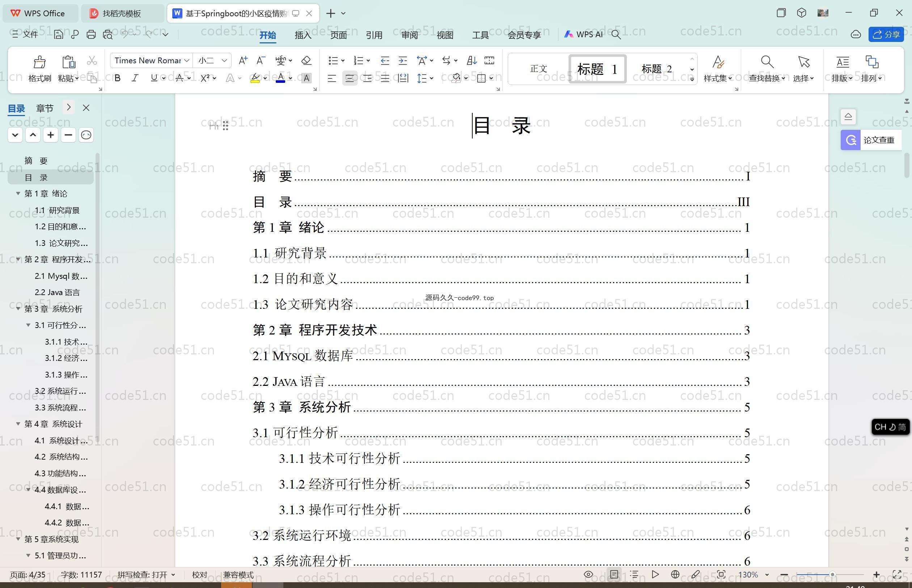Viewport: 912px width, 588px height.
Task: Apply the 标题 2 style
Action: (656, 69)
